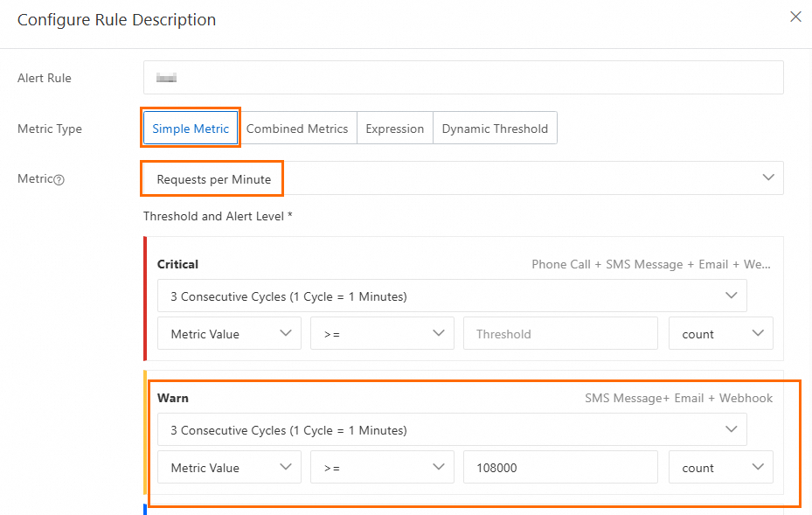Switch to the Combined Metrics tab
The width and height of the screenshot is (812, 515).
[x=297, y=129]
